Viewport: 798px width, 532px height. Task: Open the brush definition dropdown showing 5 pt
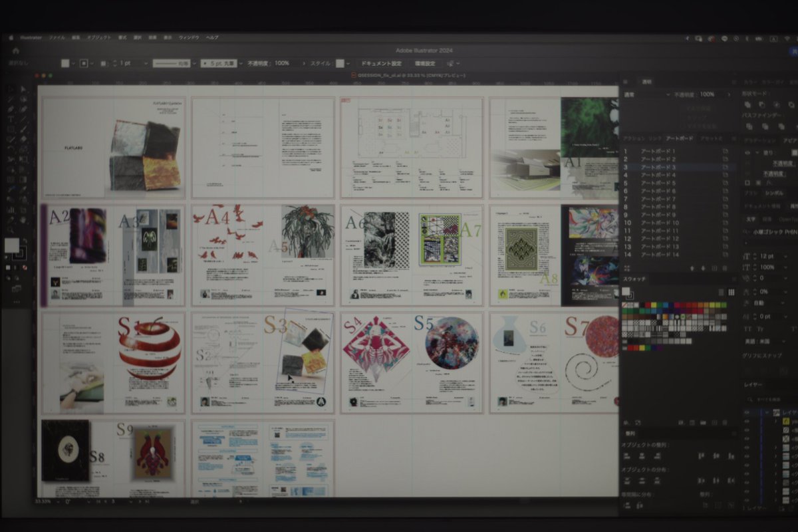[240, 63]
